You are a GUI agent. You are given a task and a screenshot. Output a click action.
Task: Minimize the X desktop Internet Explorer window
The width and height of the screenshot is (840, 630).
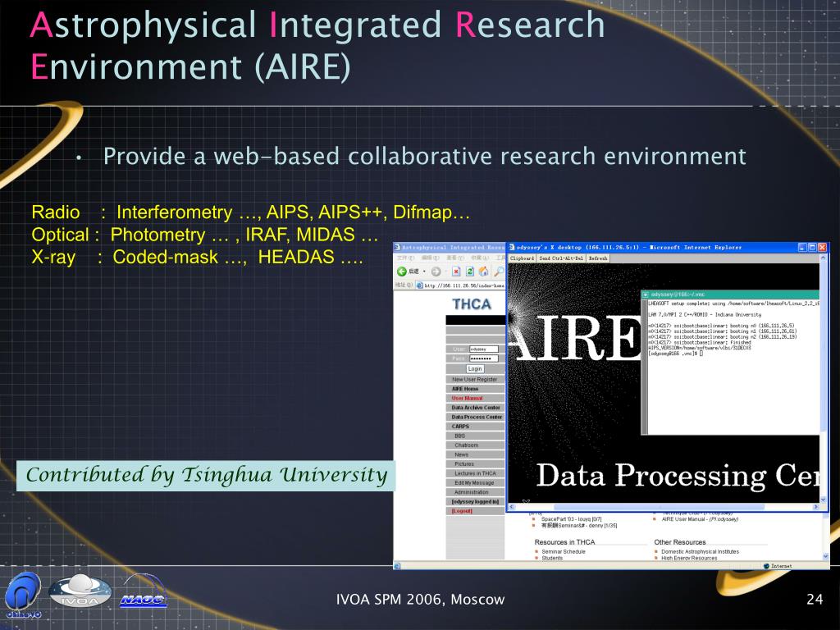(802, 247)
